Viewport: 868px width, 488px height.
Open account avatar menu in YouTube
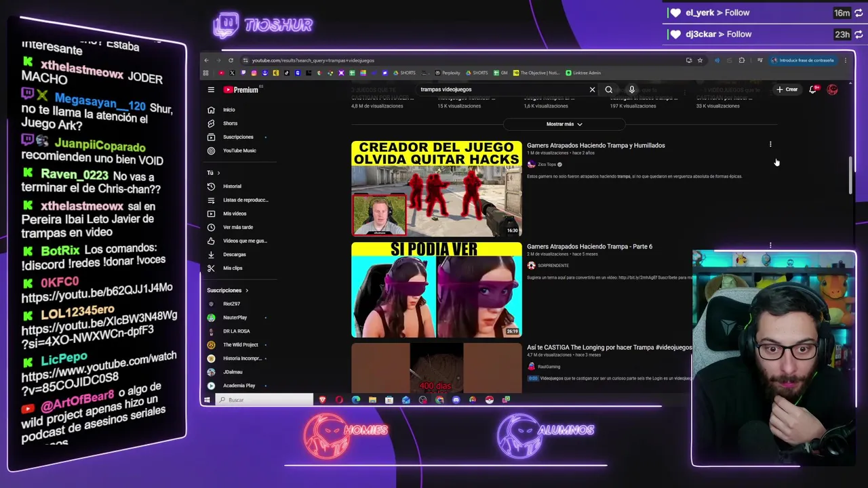[x=832, y=89]
